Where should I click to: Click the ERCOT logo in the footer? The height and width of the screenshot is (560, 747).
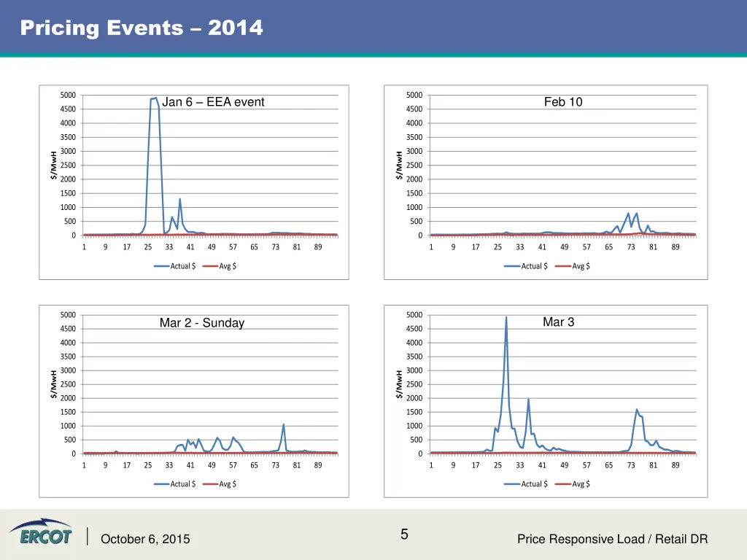(40, 533)
